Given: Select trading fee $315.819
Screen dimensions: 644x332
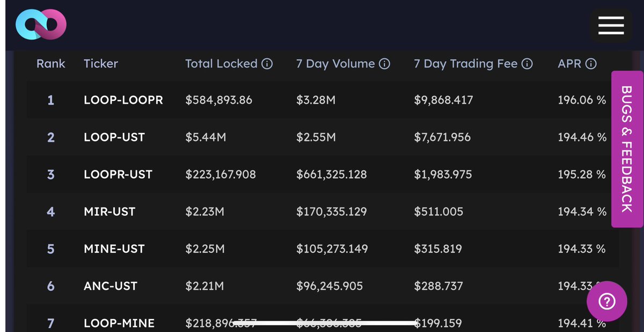Looking at the screenshot, I should pos(438,249).
